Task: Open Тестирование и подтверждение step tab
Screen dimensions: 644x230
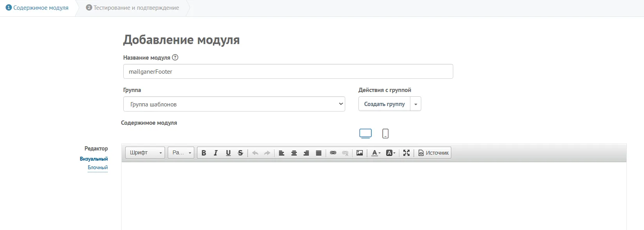Action: [133, 8]
